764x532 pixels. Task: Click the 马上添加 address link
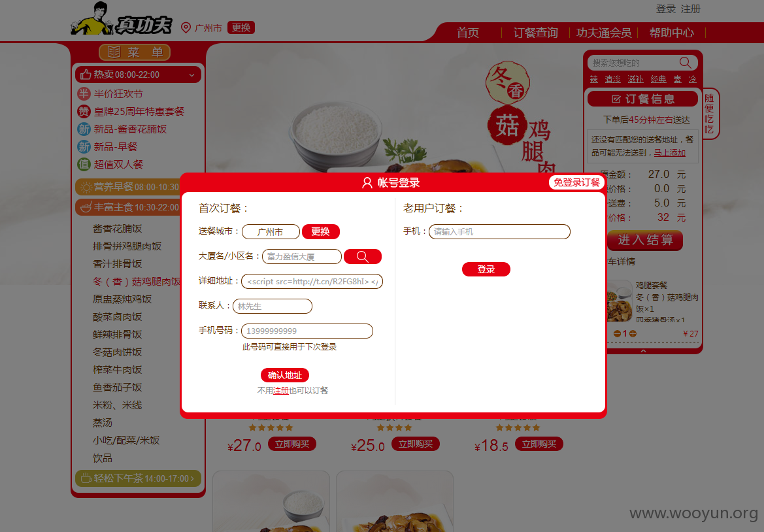669,152
